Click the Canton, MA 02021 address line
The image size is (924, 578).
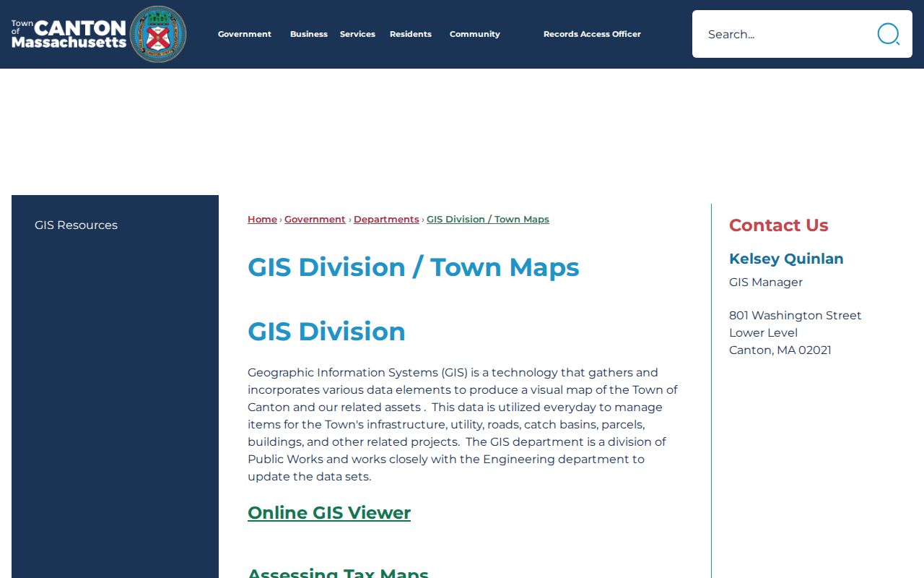pyautogui.click(x=780, y=350)
